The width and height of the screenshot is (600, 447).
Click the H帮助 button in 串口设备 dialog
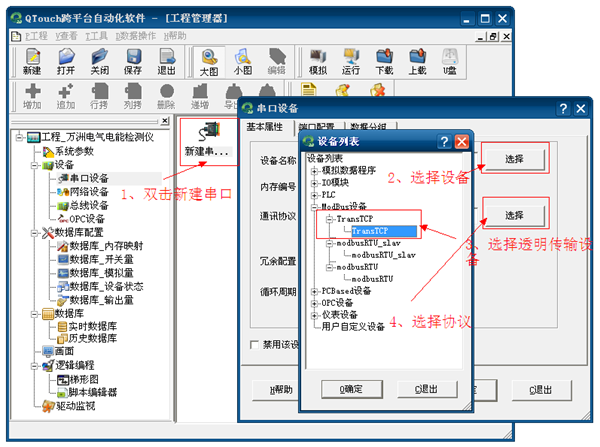(276, 390)
